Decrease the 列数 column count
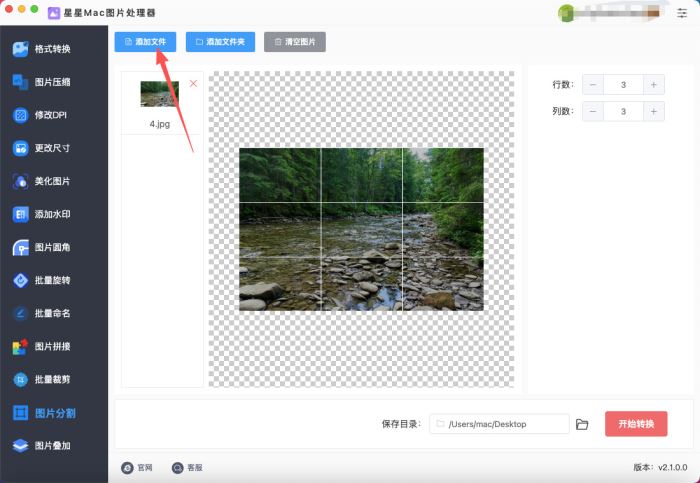Viewport: 700px width, 483px height. (593, 111)
